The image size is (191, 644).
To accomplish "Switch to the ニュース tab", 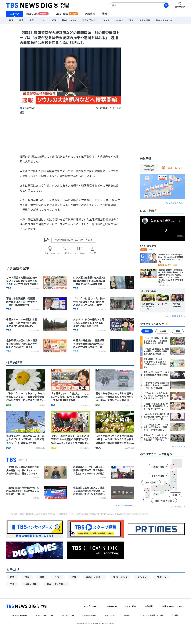I will [14, 14].
